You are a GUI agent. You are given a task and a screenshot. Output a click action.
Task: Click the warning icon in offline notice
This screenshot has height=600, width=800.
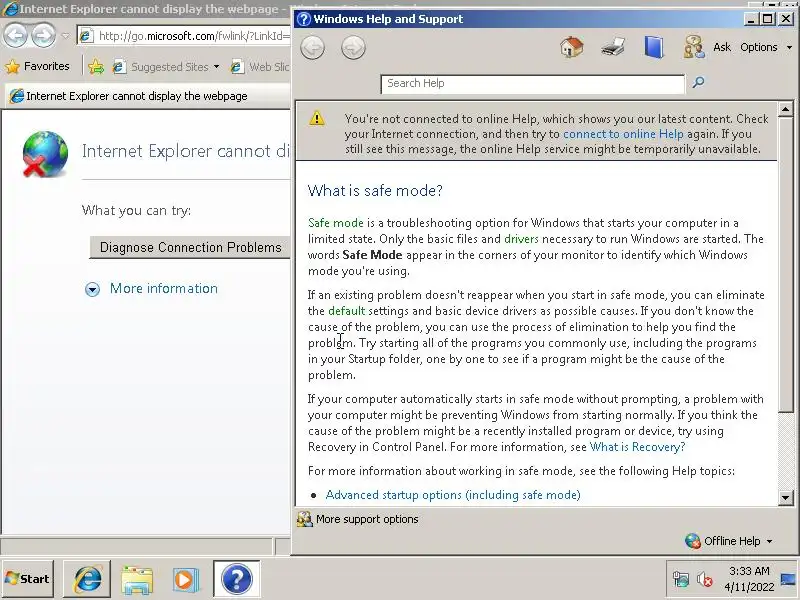(x=316, y=118)
